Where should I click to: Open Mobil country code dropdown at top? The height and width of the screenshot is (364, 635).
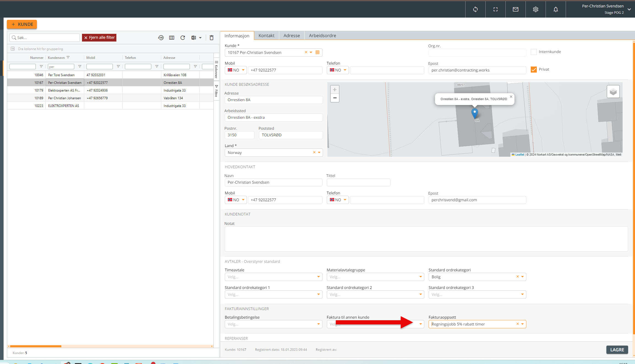point(236,70)
